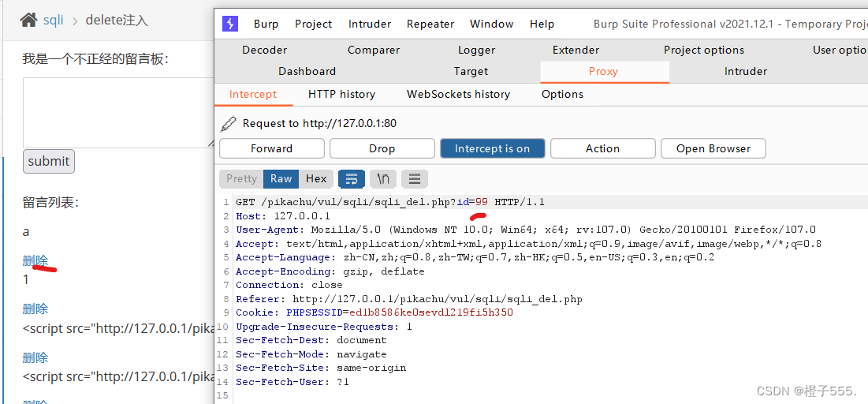Open the Burp menu
This screenshot has width=868, height=404.
point(266,24)
